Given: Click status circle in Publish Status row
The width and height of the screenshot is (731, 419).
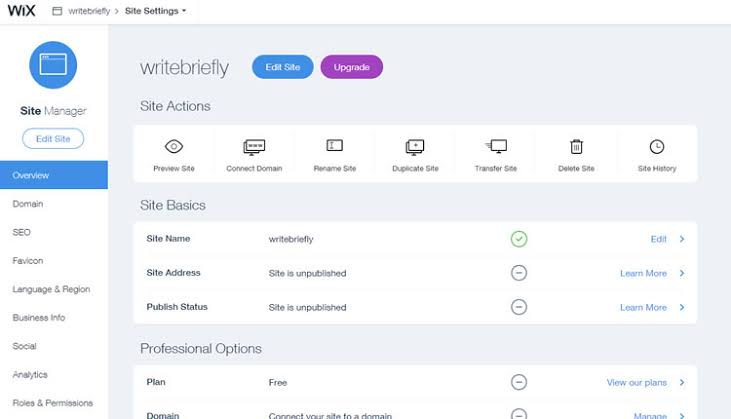Looking at the screenshot, I should coord(519,307).
